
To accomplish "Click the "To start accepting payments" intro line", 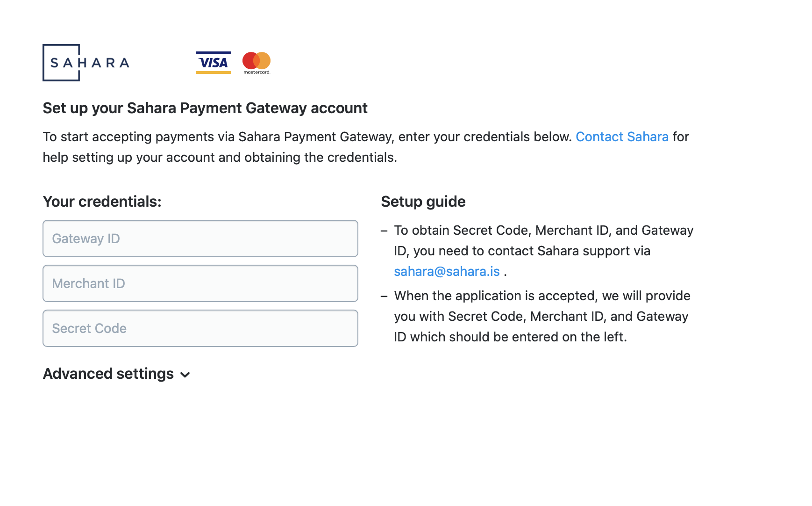I will (307, 137).
